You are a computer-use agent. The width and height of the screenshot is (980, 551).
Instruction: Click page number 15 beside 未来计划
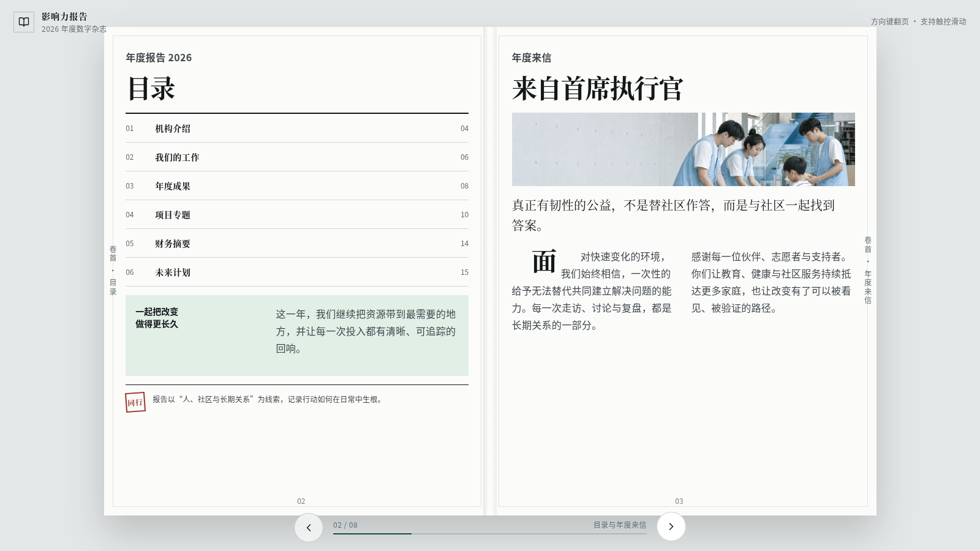coord(464,272)
